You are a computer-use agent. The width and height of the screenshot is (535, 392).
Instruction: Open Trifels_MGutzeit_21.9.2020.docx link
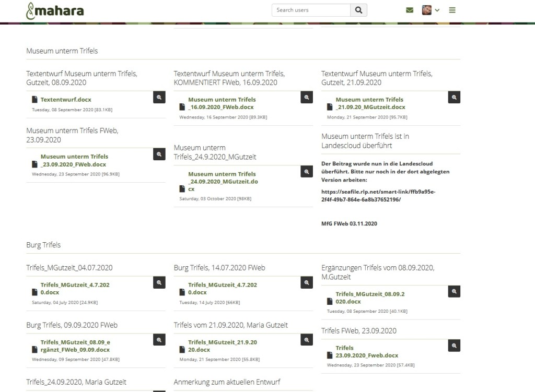[222, 346]
